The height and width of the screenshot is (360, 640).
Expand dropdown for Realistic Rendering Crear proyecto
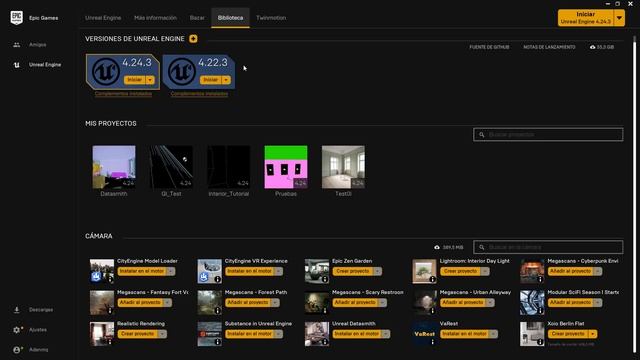162,334
